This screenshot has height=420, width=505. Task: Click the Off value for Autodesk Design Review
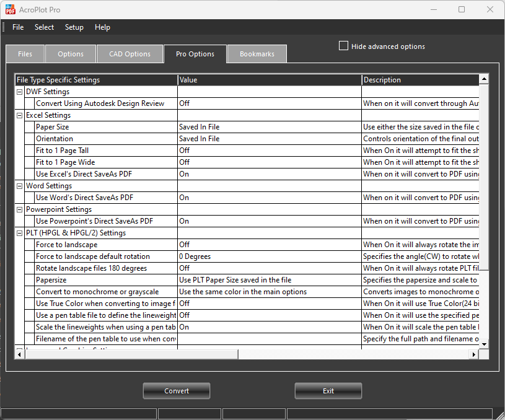185,103
